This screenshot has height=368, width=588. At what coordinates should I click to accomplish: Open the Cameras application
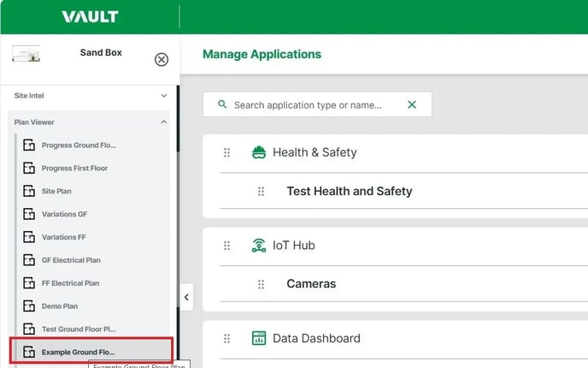[311, 284]
